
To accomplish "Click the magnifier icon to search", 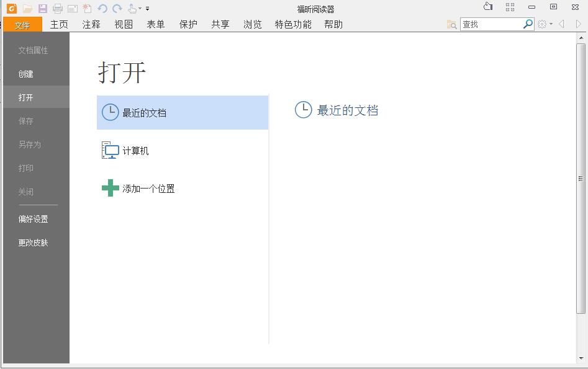I will tap(528, 24).
